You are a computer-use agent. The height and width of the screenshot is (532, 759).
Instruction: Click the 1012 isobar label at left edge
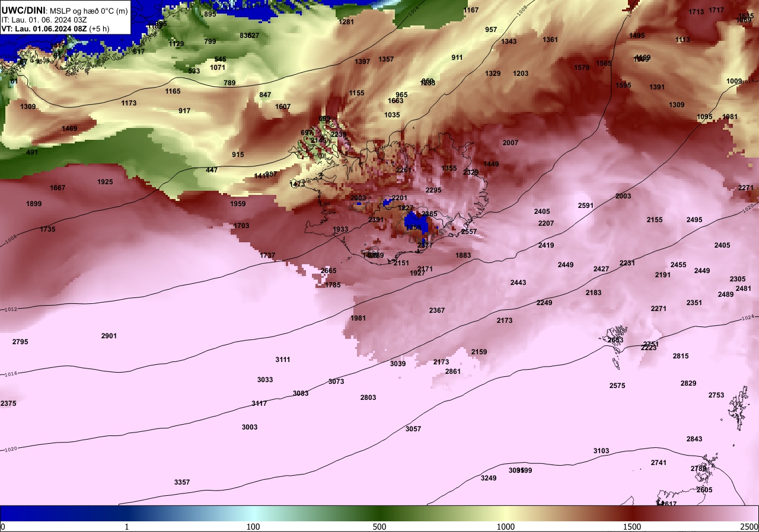tap(11, 310)
